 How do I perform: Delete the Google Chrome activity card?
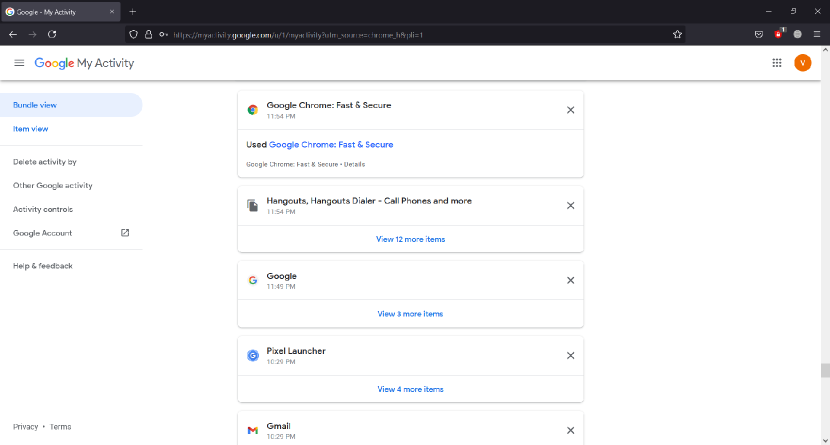pos(570,110)
